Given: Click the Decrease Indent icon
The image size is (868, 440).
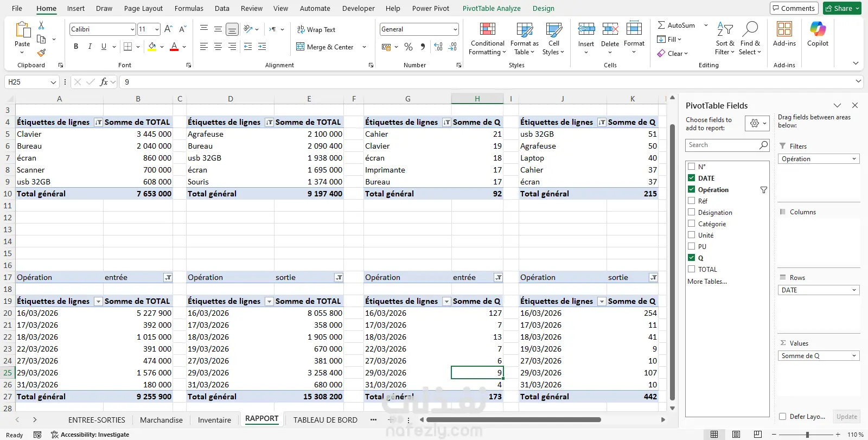Looking at the screenshot, I should (248, 47).
